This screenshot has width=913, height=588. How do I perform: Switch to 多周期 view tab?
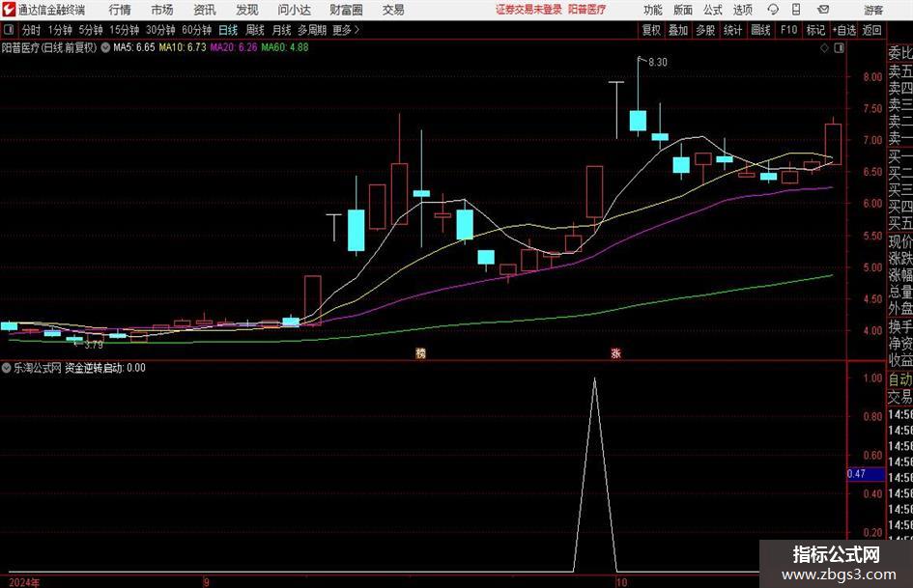tap(312, 30)
